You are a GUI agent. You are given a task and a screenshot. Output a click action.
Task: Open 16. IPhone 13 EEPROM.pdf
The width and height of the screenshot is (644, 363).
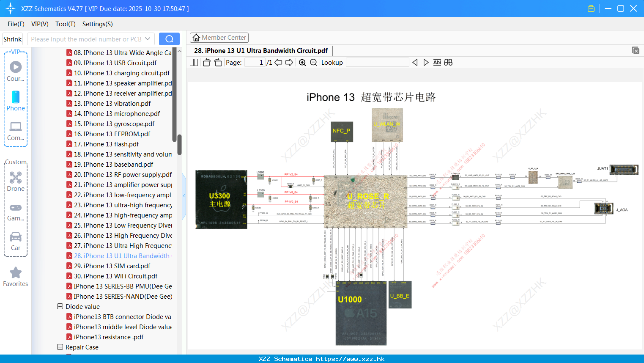(108, 134)
